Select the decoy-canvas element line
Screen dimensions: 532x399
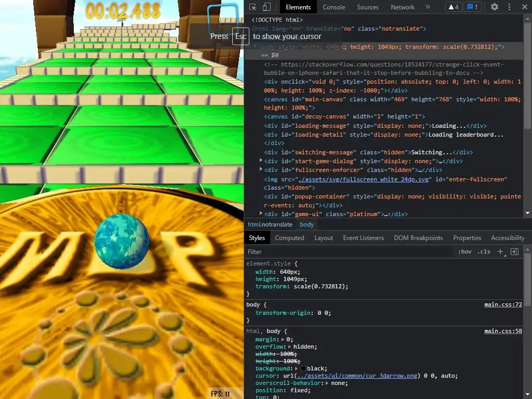tap(344, 116)
